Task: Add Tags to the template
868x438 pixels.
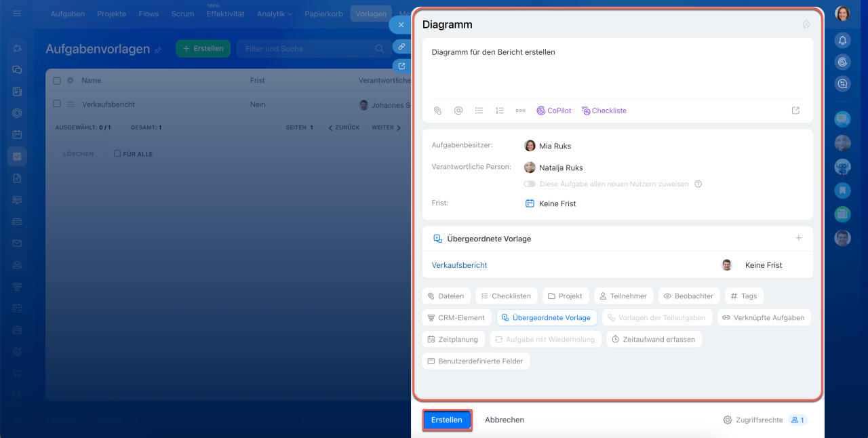Action: coord(744,296)
